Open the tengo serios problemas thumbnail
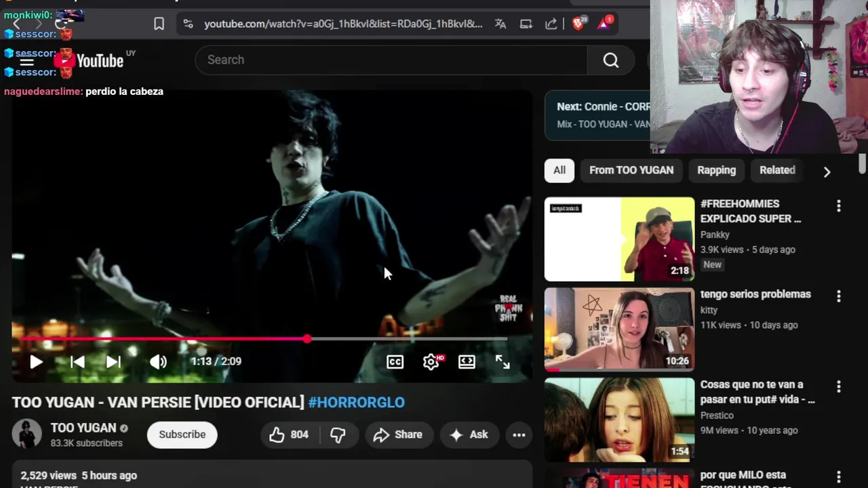868x488 pixels. (x=620, y=329)
